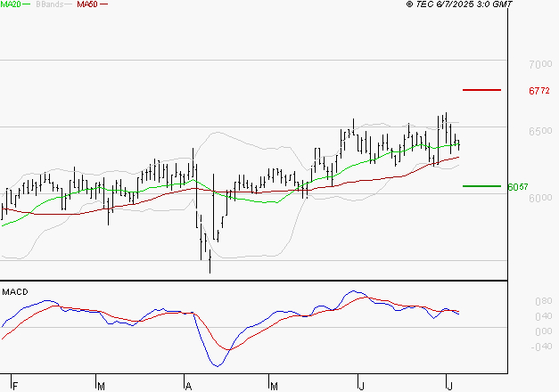Click the green 6057 support line
Screen dimensions: 559x392
pyautogui.click(x=481, y=186)
